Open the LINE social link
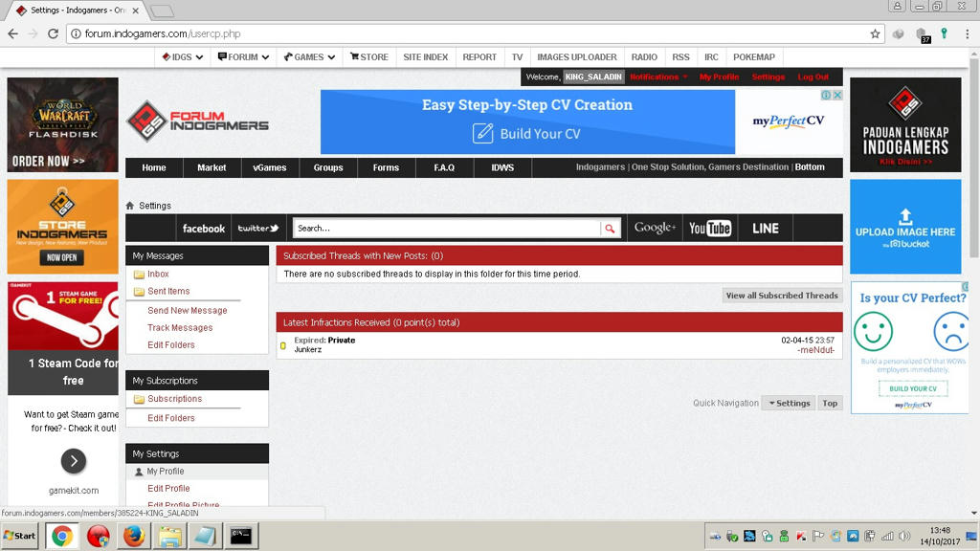The width and height of the screenshot is (980, 551). pos(766,229)
